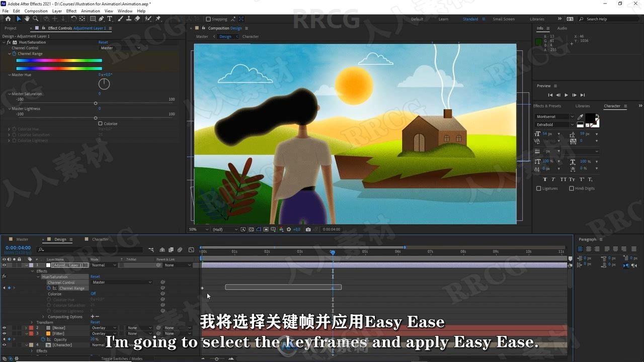644x362 pixels.
Task: Reset Hue/Saturation in Effect Controls
Action: coord(103,43)
